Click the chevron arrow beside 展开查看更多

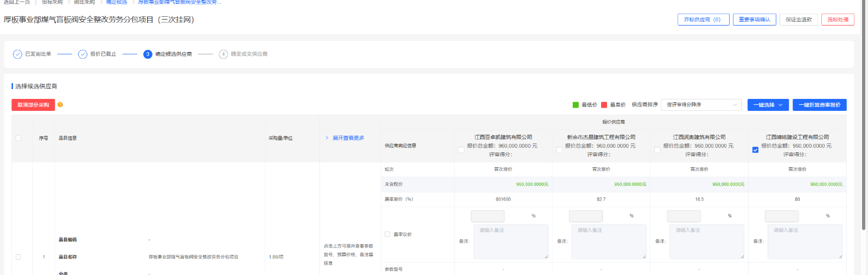[x=327, y=138]
